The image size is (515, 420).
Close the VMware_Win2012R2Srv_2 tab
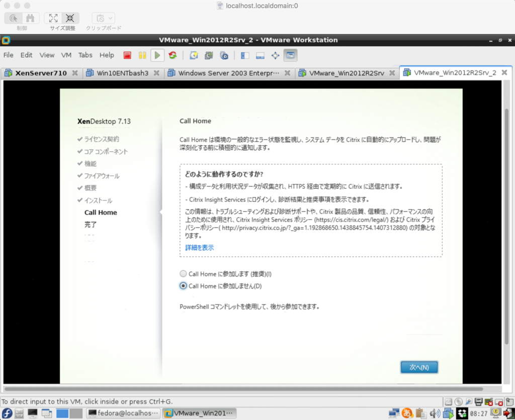504,72
